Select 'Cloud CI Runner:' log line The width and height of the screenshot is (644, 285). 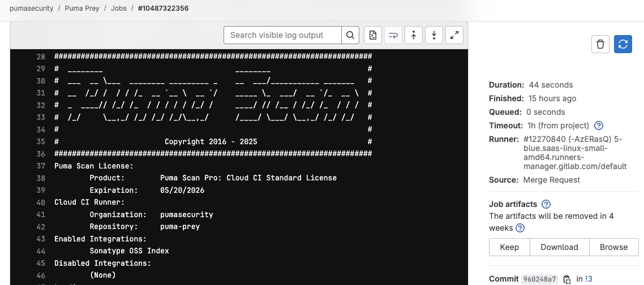tap(89, 202)
